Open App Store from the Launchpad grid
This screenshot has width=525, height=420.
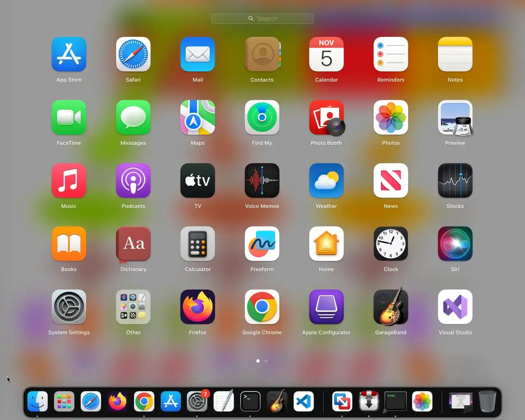(x=69, y=54)
